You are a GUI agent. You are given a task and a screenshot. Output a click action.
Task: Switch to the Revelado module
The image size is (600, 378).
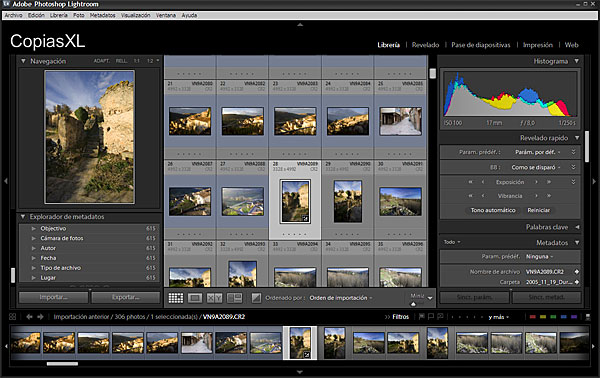coord(426,45)
